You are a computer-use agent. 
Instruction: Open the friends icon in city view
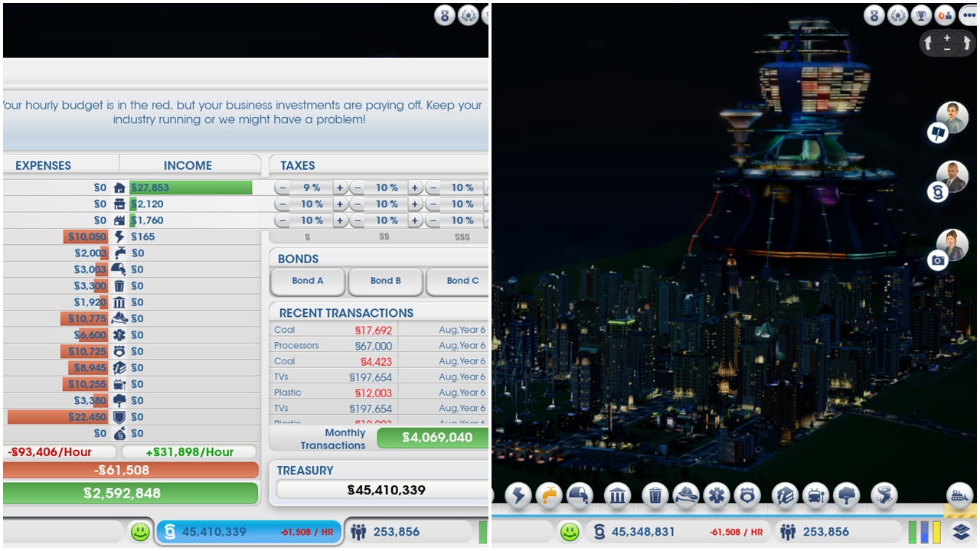coord(946,15)
